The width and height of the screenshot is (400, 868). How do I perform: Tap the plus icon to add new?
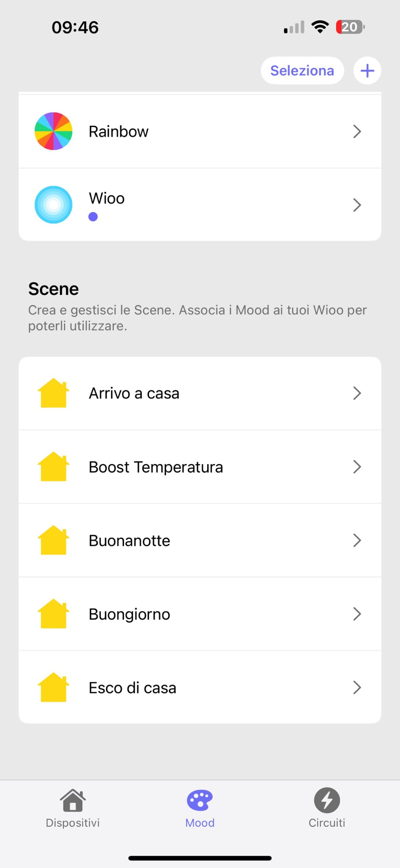coord(367,71)
